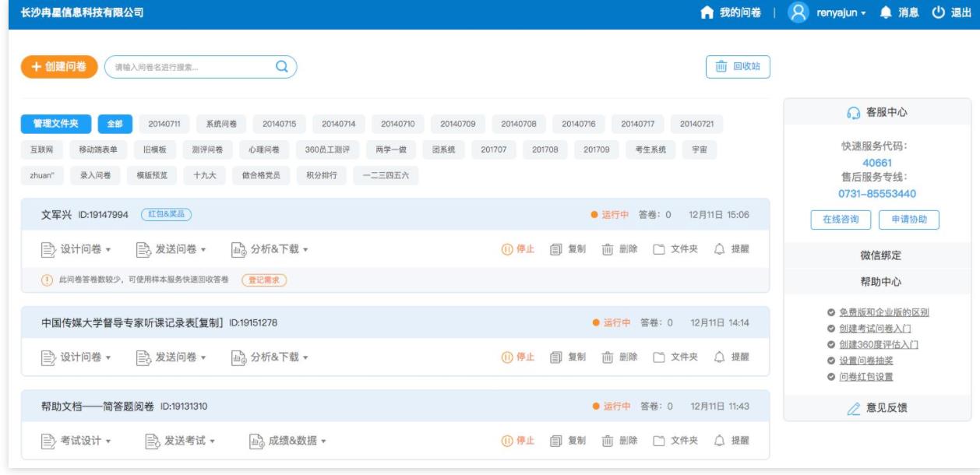Open the renyajun user account dropdown

tap(837, 13)
